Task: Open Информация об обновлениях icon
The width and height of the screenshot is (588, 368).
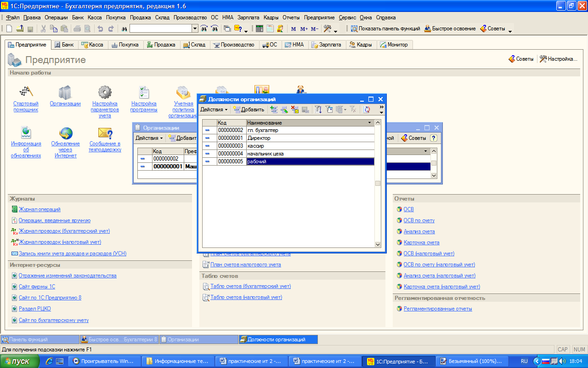Action: pos(26,133)
